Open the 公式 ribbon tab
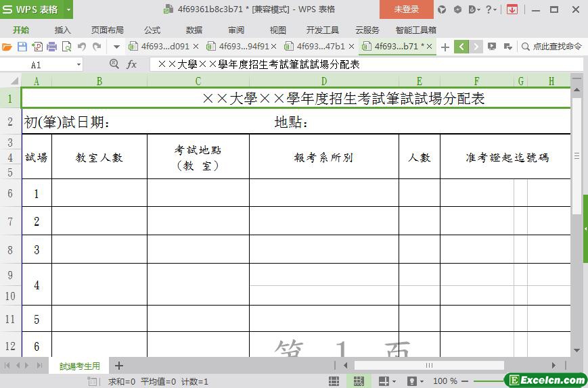 (x=152, y=30)
